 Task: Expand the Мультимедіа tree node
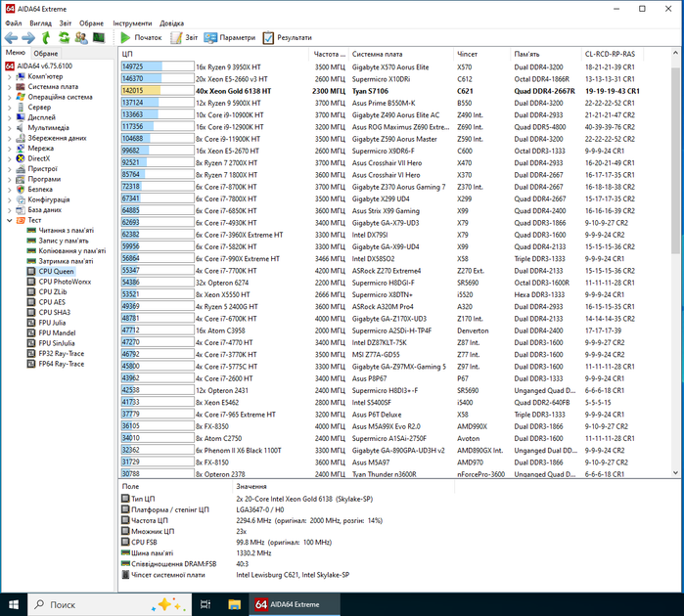(x=10, y=128)
